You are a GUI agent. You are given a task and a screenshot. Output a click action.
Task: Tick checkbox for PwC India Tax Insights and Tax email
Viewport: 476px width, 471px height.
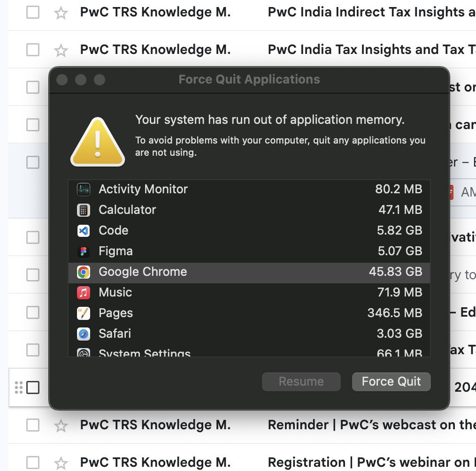point(33,50)
